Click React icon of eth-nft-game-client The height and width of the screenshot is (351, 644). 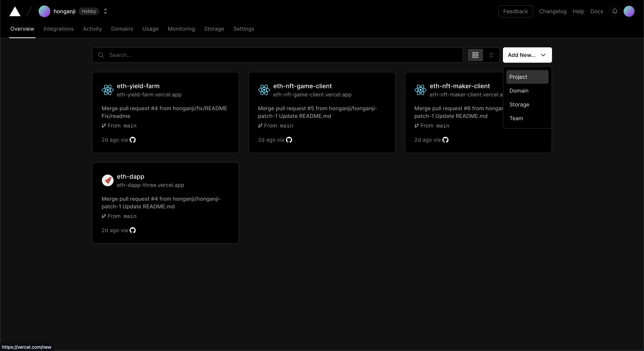[x=264, y=90]
